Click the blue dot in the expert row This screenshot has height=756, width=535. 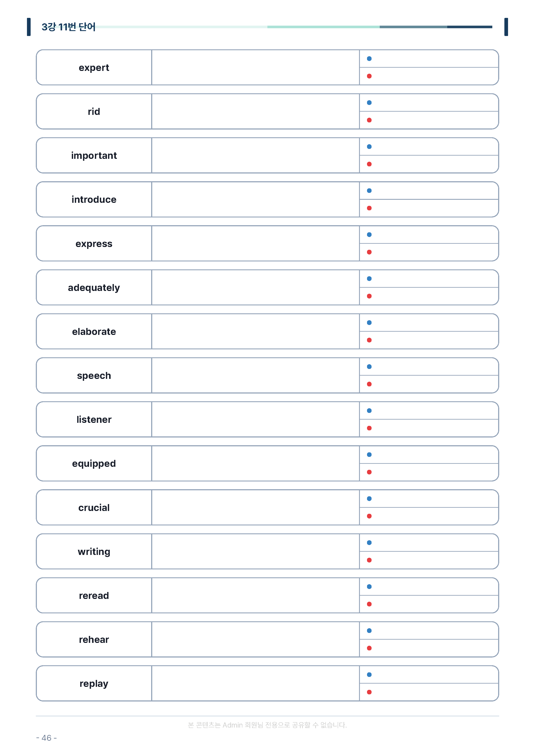[x=369, y=59]
